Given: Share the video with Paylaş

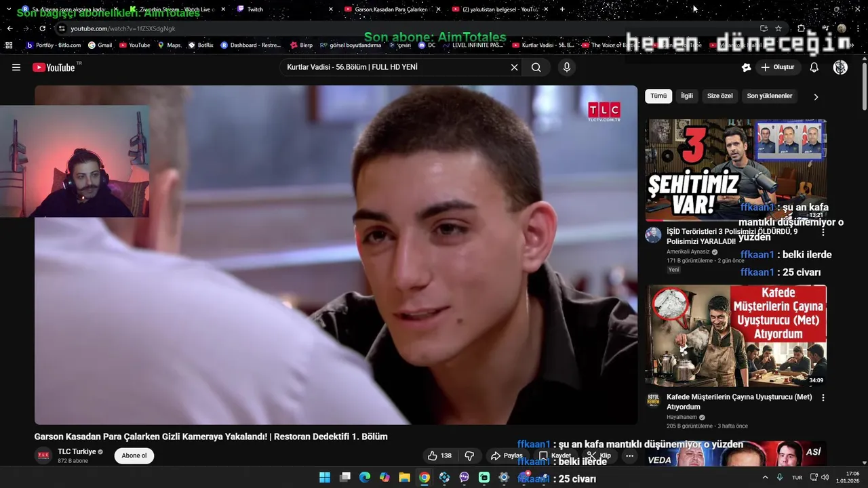Looking at the screenshot, I should [x=507, y=455].
